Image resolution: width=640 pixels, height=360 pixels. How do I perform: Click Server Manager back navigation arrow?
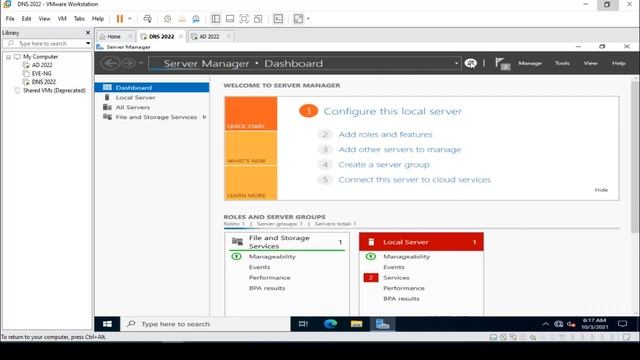(110, 63)
